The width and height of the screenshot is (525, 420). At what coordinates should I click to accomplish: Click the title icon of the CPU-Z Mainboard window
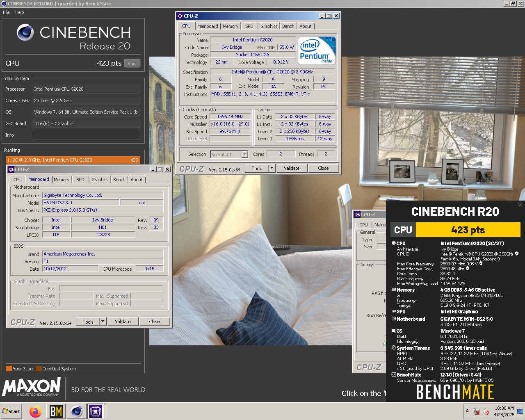point(11,169)
